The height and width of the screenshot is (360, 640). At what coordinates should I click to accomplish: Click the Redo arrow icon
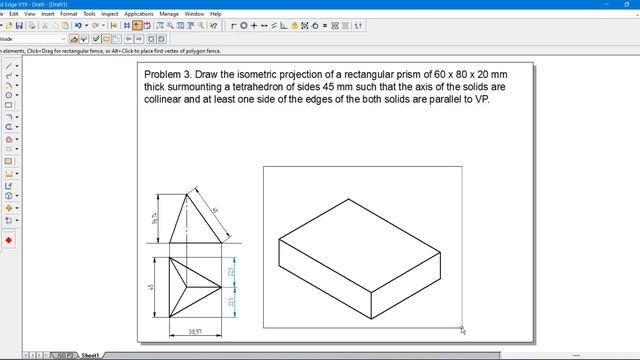pos(96,26)
